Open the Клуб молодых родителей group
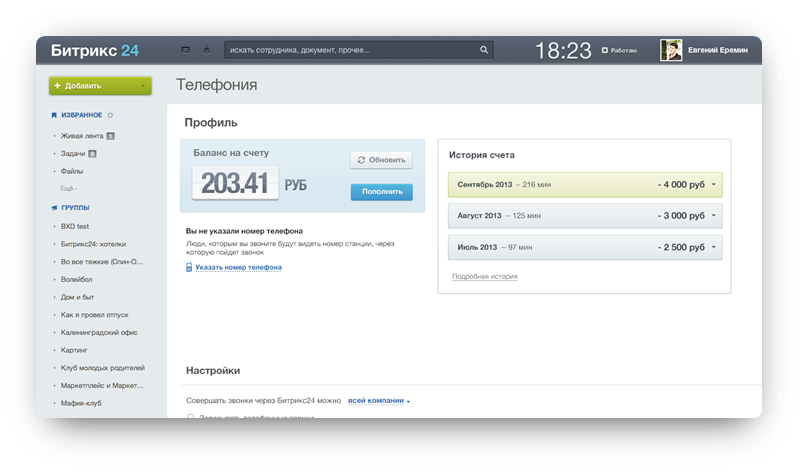This screenshot has width=802, height=472. 102,368
